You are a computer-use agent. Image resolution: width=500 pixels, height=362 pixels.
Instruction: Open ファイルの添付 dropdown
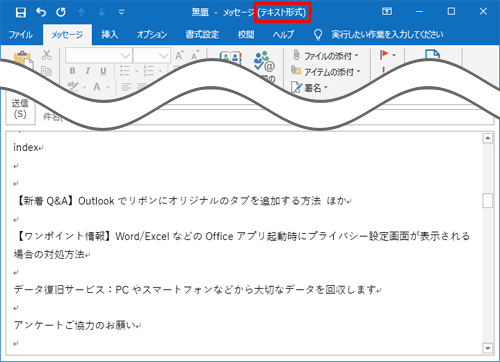pyautogui.click(x=325, y=56)
